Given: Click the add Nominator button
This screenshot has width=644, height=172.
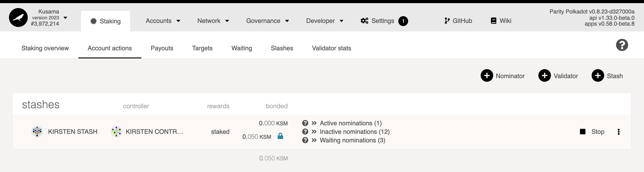Looking at the screenshot, I should 503,76.
